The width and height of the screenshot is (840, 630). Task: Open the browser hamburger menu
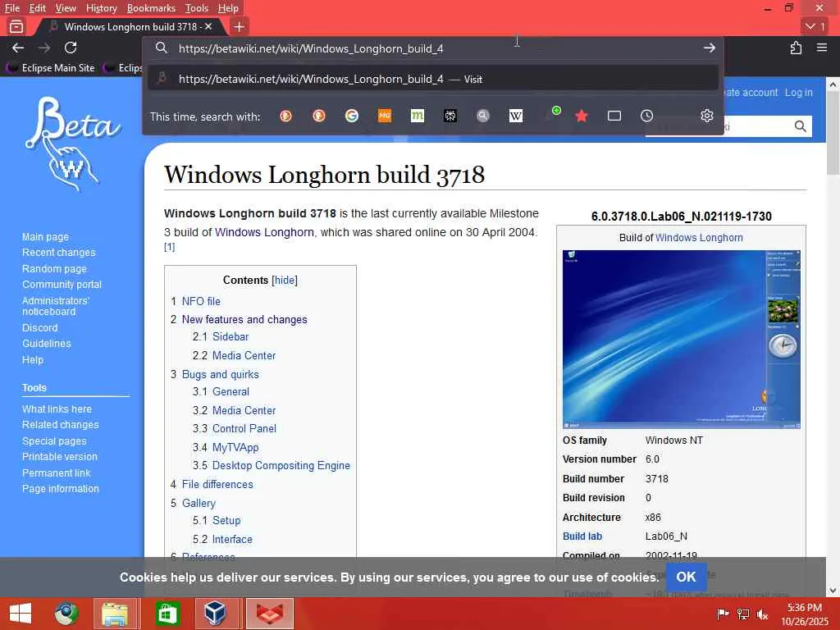(822, 48)
